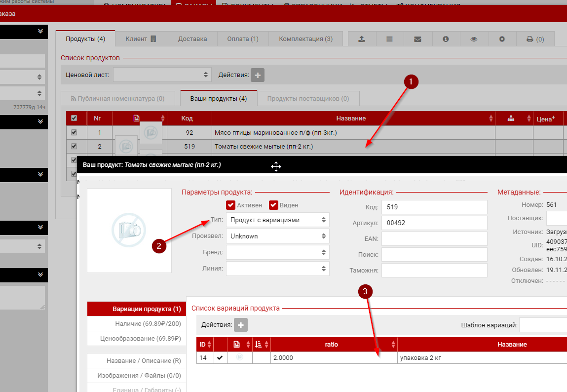Click the image placeholder in row 92
The height and width of the screenshot is (392, 567).
tap(151, 133)
